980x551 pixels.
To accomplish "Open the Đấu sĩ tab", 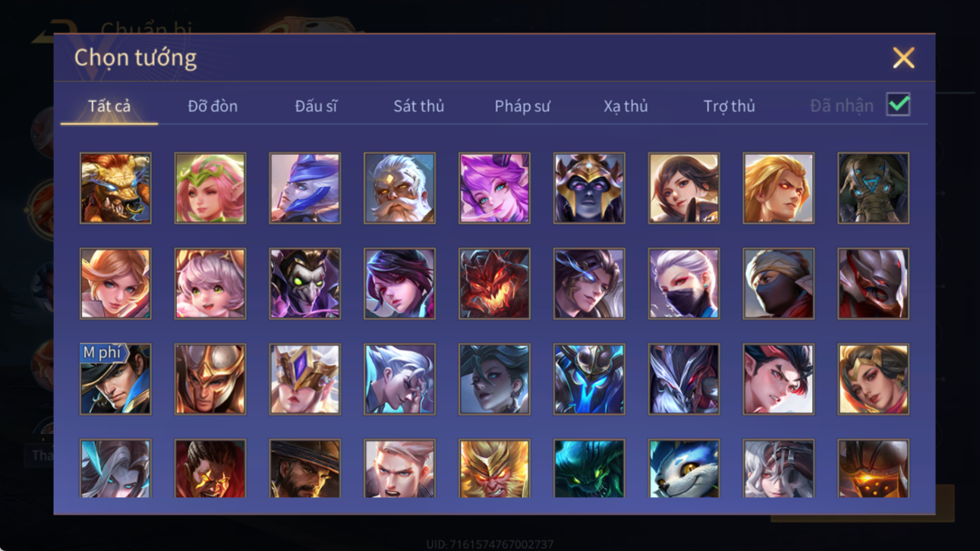I will pos(316,106).
